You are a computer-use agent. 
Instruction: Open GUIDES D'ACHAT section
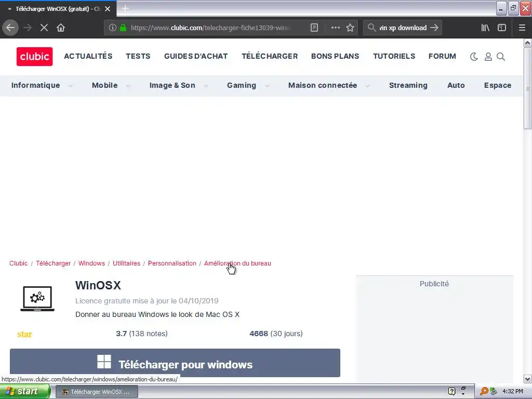196,56
